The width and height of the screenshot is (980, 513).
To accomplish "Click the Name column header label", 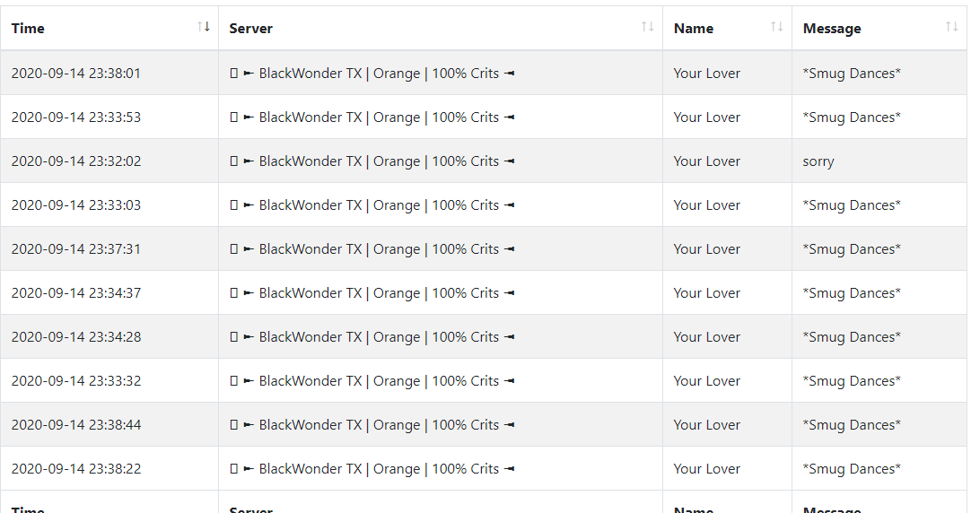I will coord(693,29).
